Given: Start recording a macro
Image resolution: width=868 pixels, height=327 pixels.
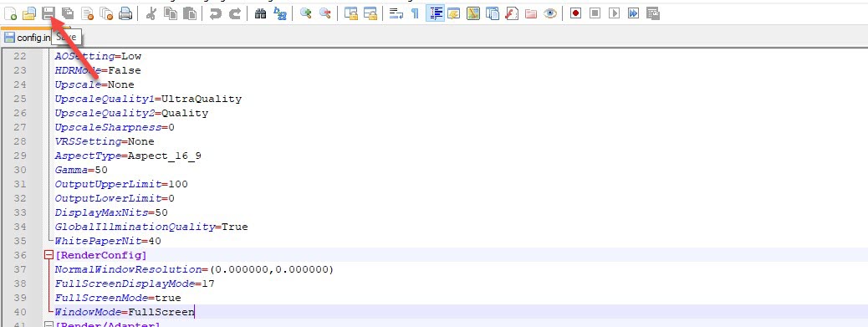Looking at the screenshot, I should (575, 13).
